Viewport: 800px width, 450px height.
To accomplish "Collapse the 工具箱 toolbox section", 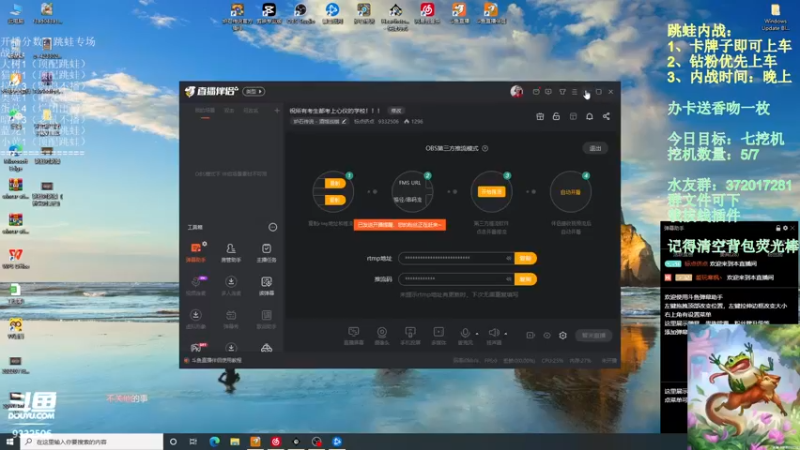I will [273, 227].
